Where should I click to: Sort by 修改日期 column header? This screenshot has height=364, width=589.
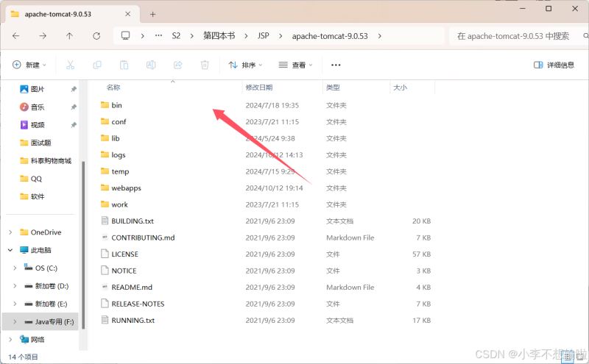coord(259,88)
